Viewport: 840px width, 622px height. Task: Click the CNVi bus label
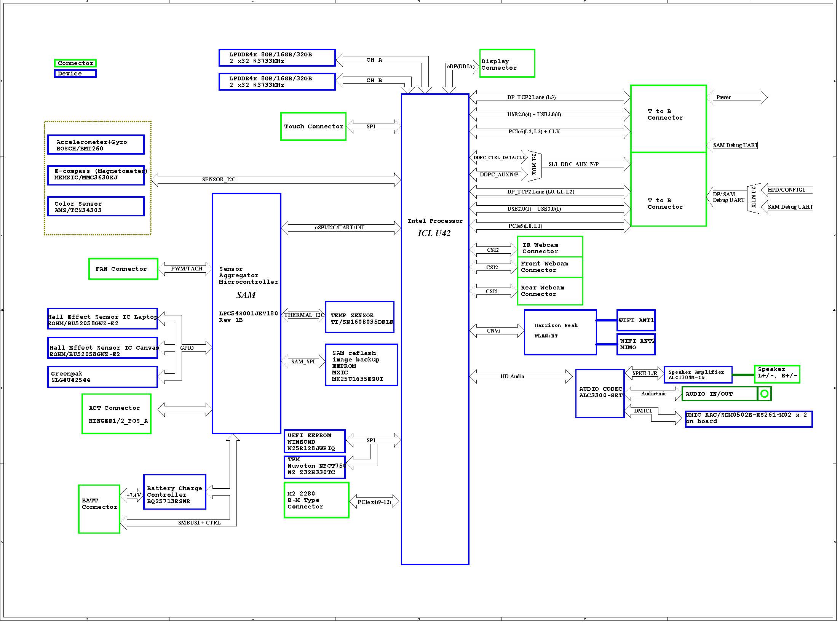pyautogui.click(x=493, y=331)
